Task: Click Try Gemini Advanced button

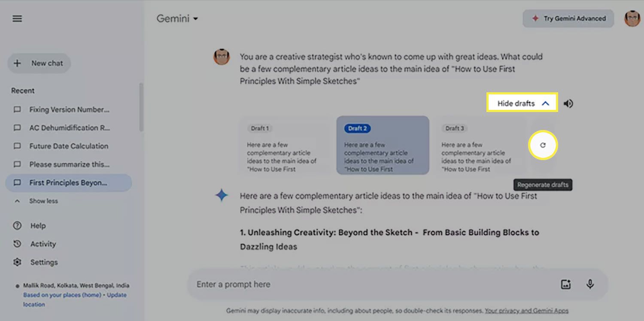Action: [x=568, y=18]
